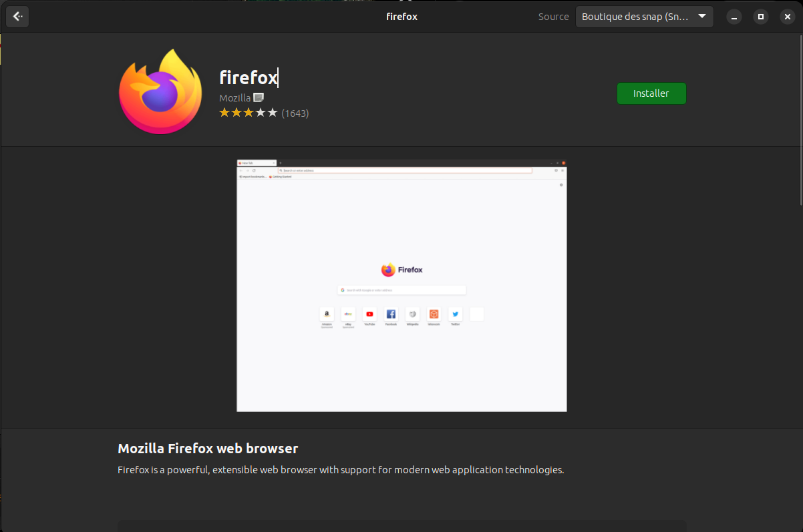Maximize the software window
Viewport: 803px width, 532px height.
(760, 17)
